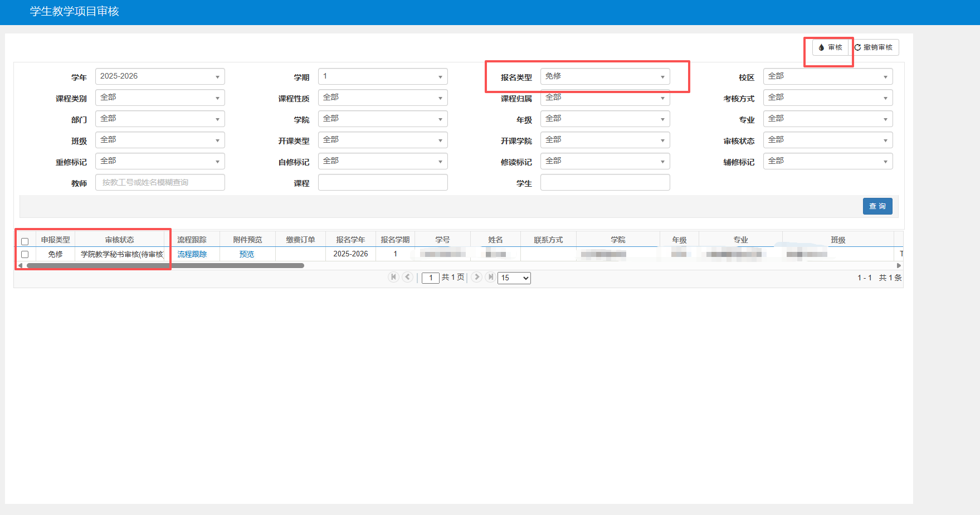Click the 撤销审核 revoke button
Image resolution: width=980 pixels, height=515 pixels.
[x=874, y=47]
